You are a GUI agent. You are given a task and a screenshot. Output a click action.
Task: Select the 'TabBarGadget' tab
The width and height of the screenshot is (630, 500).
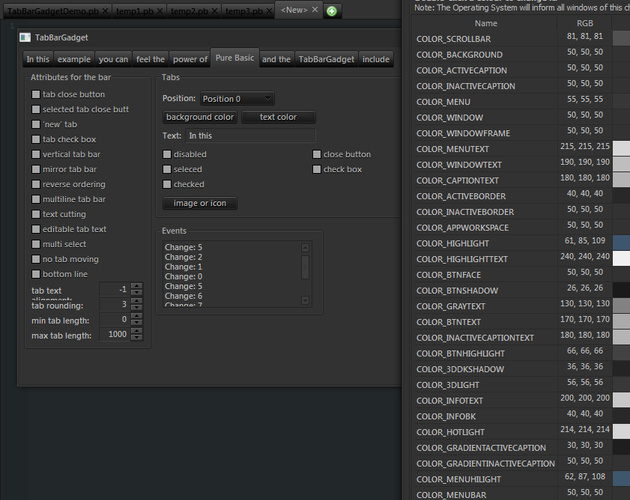(326, 59)
